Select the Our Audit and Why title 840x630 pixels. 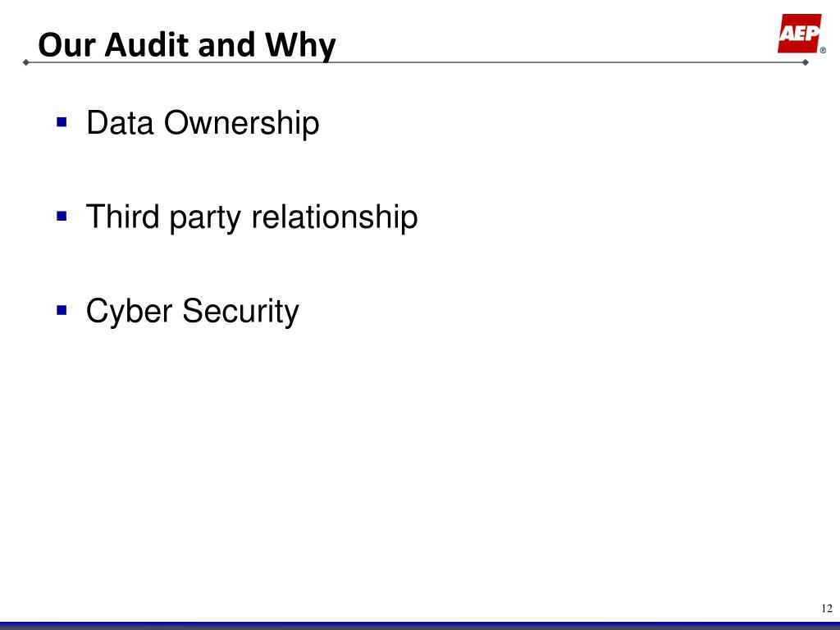[x=187, y=44]
